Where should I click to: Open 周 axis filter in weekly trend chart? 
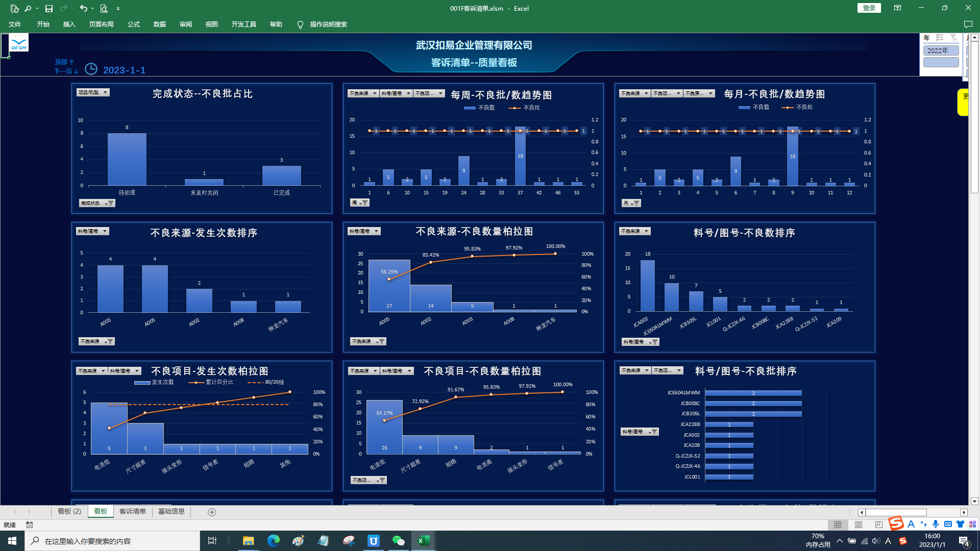tap(360, 203)
